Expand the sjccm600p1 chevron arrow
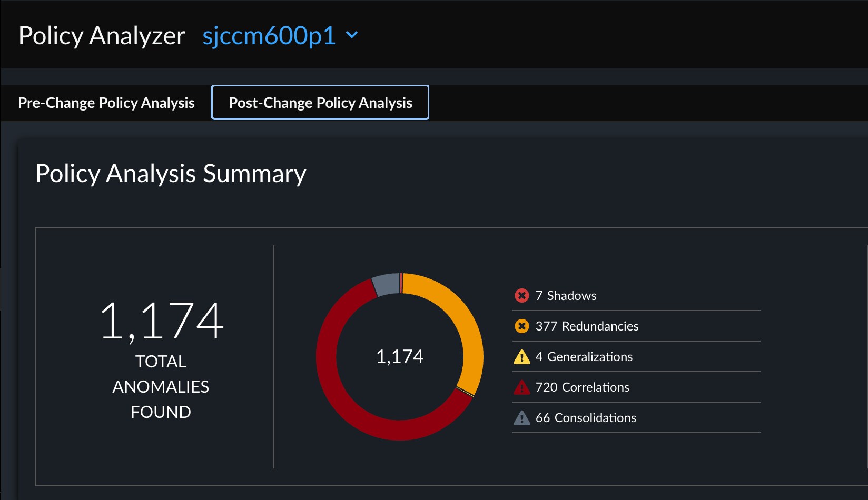The width and height of the screenshot is (868, 500). [352, 36]
